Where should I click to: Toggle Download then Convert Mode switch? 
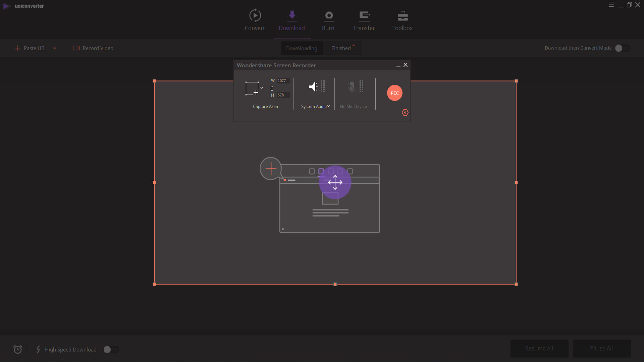coord(623,48)
